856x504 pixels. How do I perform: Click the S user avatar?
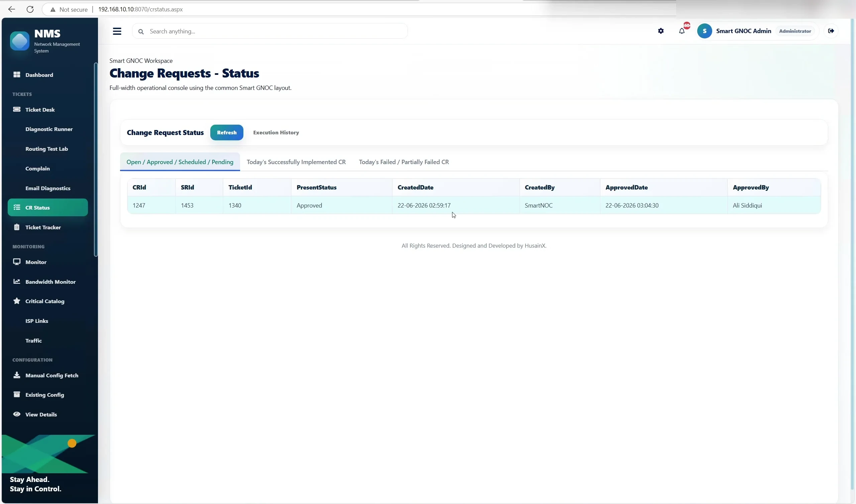[705, 31]
